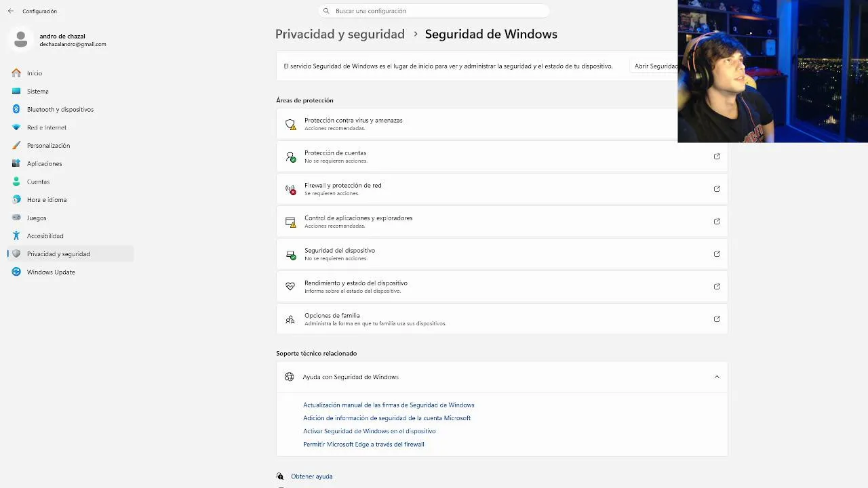Open external link icon for Opciones de familia
This screenshot has width=868, height=488.
point(717,319)
